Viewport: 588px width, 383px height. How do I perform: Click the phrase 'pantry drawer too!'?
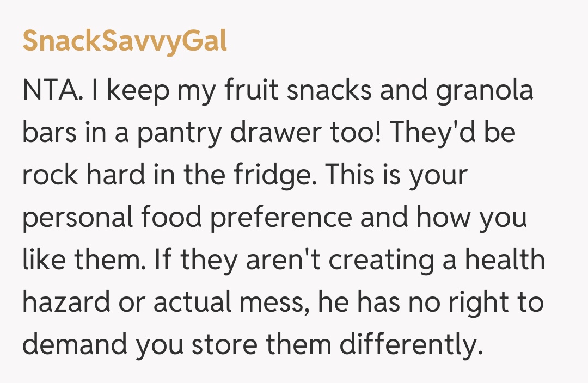tap(259, 134)
